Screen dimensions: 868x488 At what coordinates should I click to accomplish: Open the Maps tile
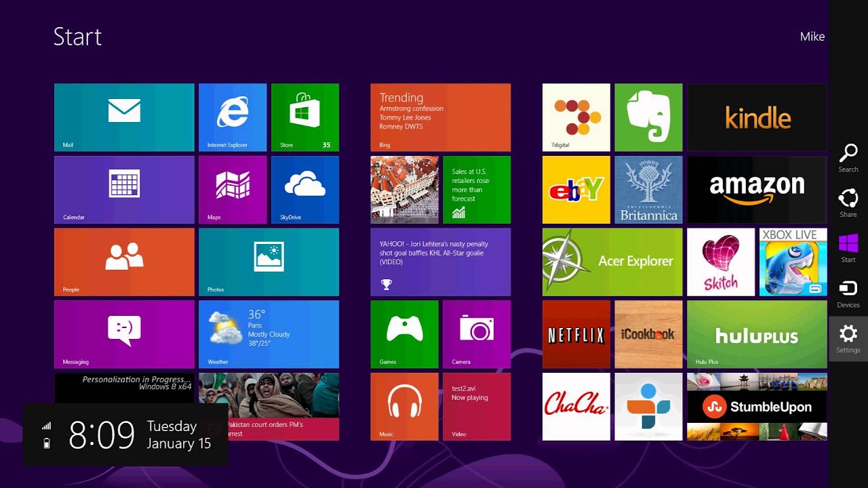tap(233, 190)
